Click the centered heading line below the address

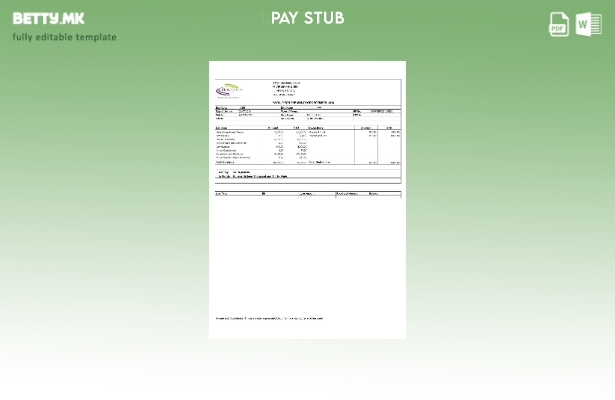303,101
